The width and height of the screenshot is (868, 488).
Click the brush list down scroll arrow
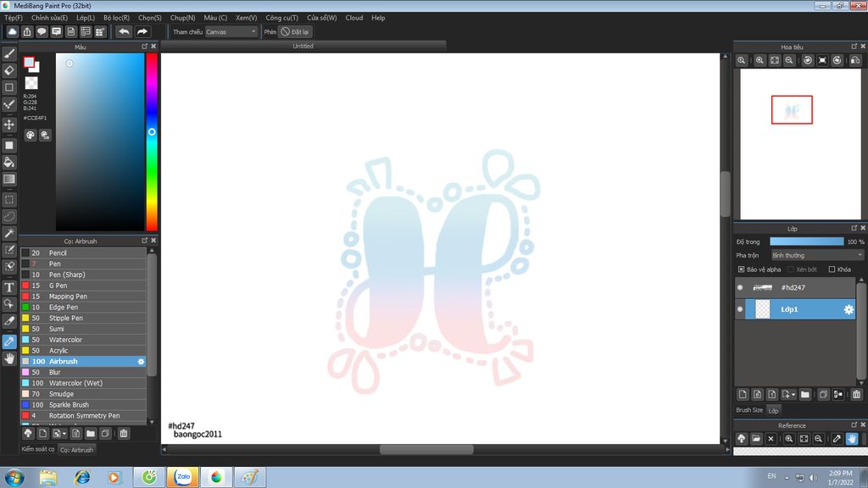click(152, 422)
